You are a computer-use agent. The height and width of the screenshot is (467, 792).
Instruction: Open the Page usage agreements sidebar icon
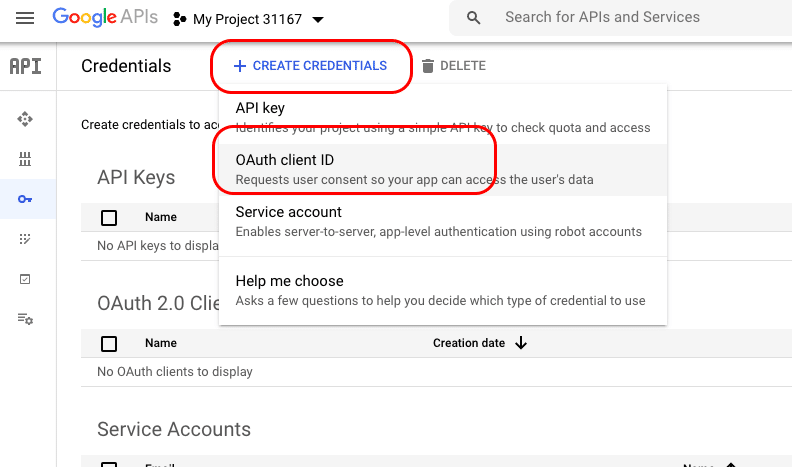pyautogui.click(x=26, y=319)
